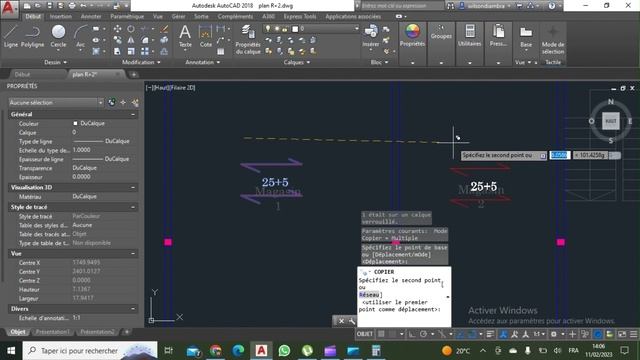
Task: Collapse the Général properties section
Action: pos(133,114)
